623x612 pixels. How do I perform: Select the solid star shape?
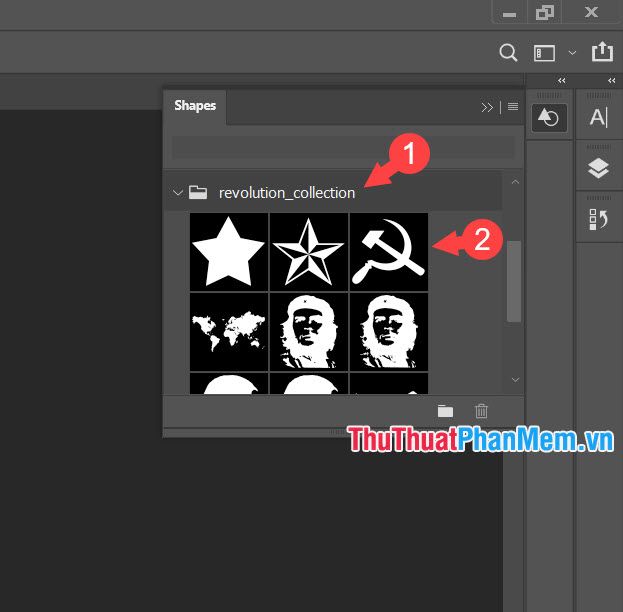229,252
